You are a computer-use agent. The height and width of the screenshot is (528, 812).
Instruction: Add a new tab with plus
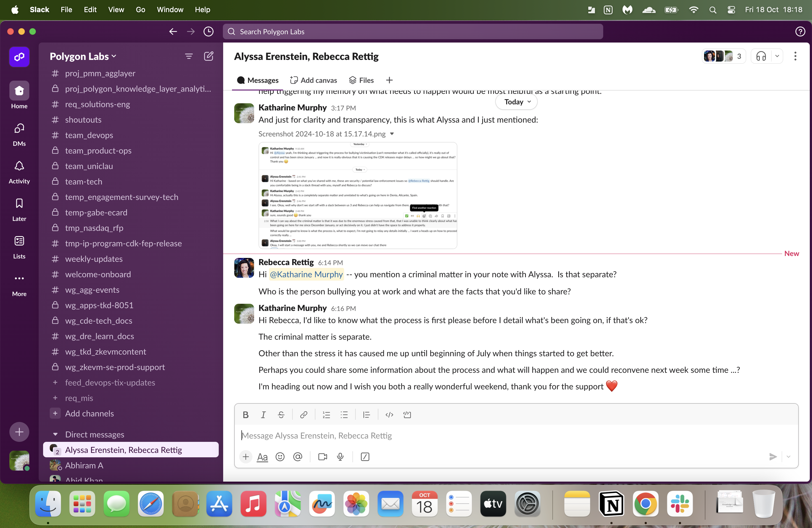pyautogui.click(x=389, y=80)
